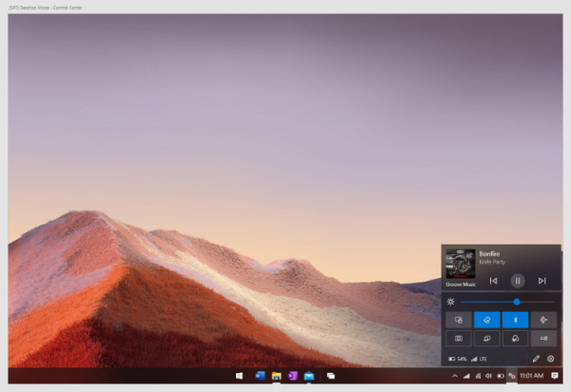Open the project display tile
Viewport: 571px width, 392px height.
pos(487,339)
